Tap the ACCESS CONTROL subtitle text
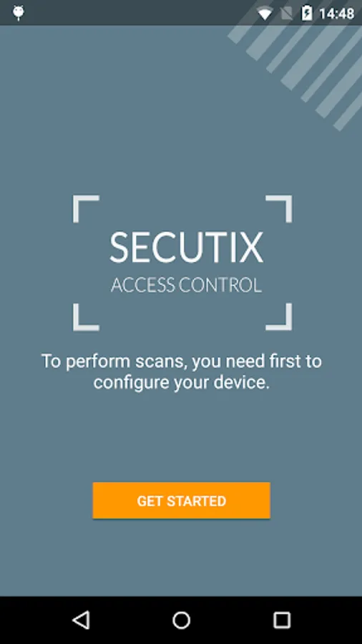Image resolution: width=362 pixels, height=644 pixels. pyautogui.click(x=186, y=285)
